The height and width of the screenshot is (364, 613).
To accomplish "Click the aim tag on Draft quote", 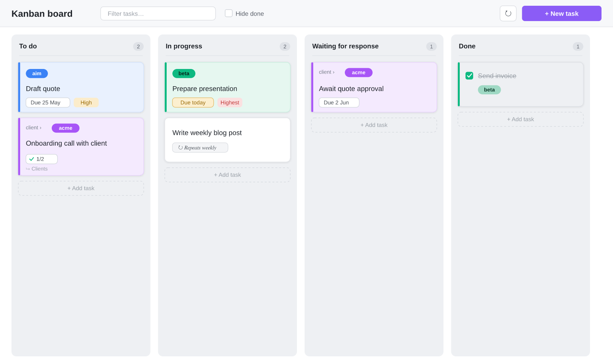I will [37, 74].
